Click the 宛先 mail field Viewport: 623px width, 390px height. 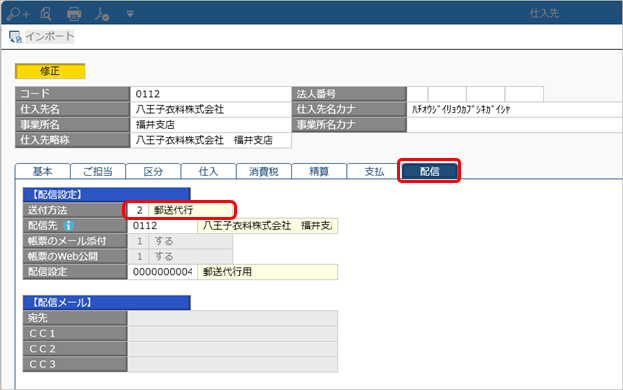(232, 318)
